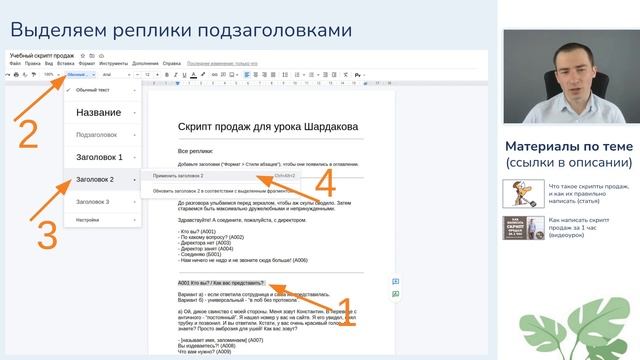Open the Файл menu
The width and height of the screenshot is (640, 360).
click(x=15, y=64)
